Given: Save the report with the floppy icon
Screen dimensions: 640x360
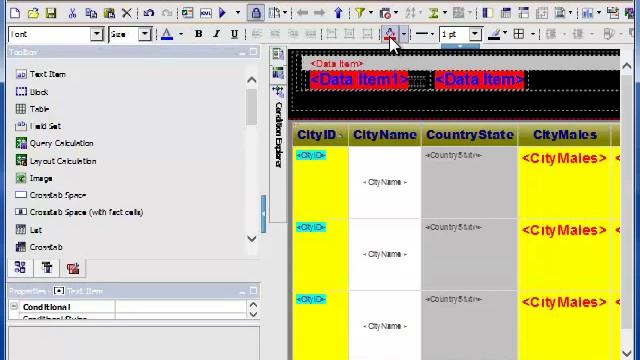Looking at the screenshot, I should click(x=51, y=13).
